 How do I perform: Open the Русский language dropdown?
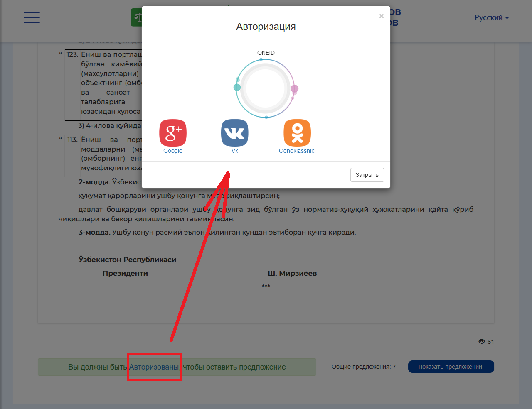pyautogui.click(x=491, y=17)
